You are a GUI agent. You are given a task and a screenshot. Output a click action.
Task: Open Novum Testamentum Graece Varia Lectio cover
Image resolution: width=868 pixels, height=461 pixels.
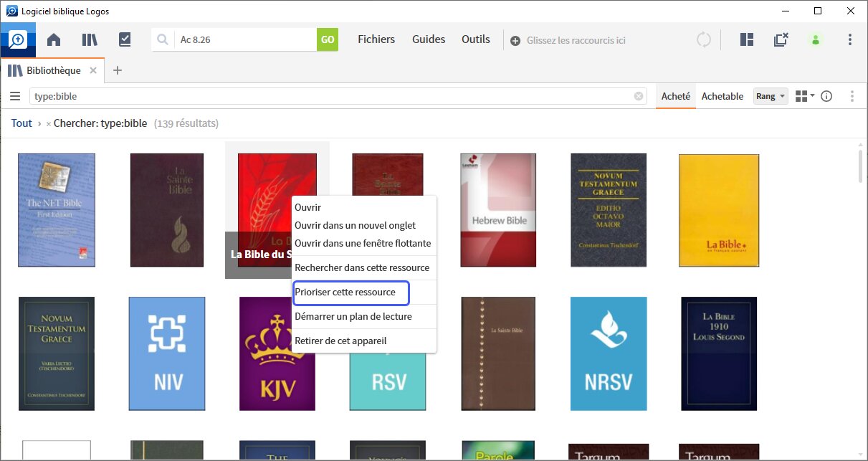tap(57, 353)
